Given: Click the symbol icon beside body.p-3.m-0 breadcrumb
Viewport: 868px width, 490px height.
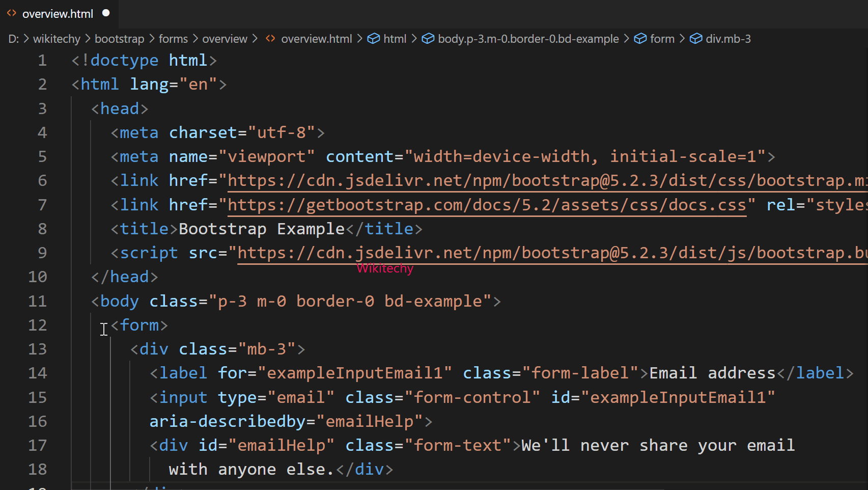Looking at the screenshot, I should [x=428, y=38].
